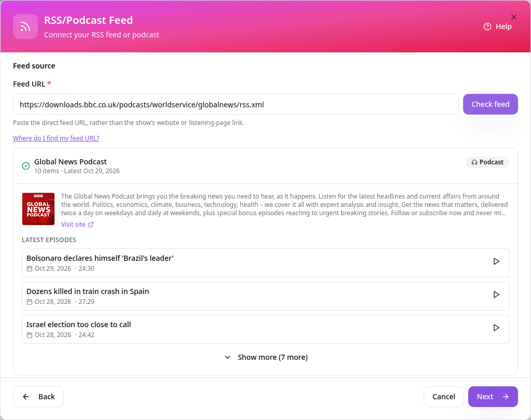Screen dimensions: 531x420
Task: Click the calendar icon beside Oct 29, 2026
Action: tap(30, 269)
